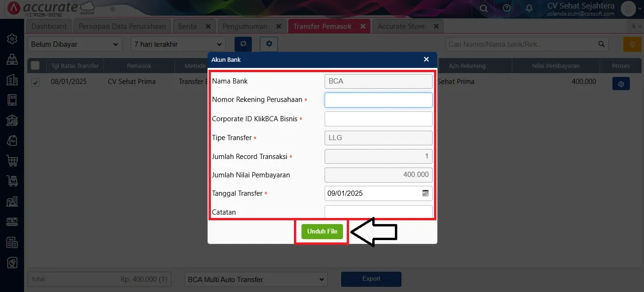
Task: Click the Total Rp. 400.000 (1) summary
Action: pyautogui.click(x=99, y=279)
